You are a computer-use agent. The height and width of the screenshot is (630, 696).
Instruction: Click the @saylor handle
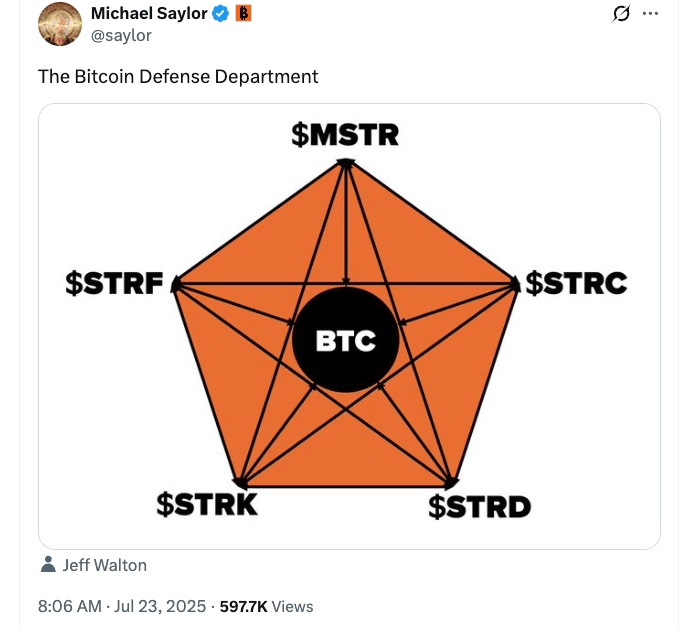point(121,35)
